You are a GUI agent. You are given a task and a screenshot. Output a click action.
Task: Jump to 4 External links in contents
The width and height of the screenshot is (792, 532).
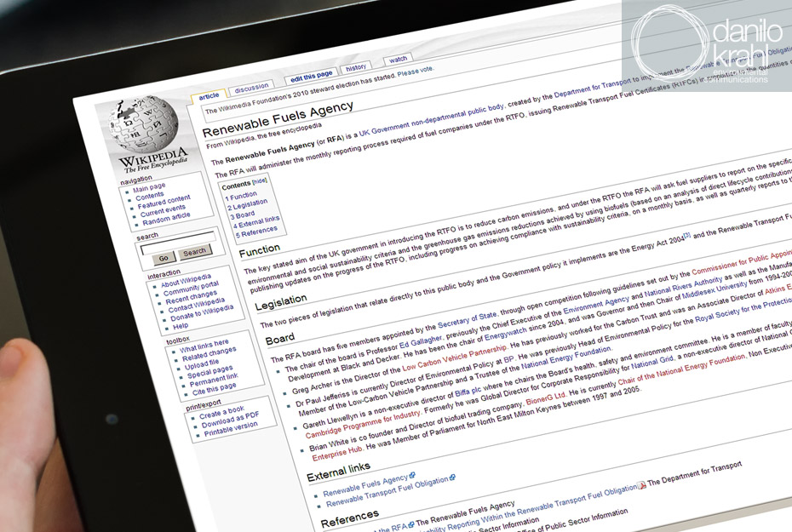click(x=256, y=221)
